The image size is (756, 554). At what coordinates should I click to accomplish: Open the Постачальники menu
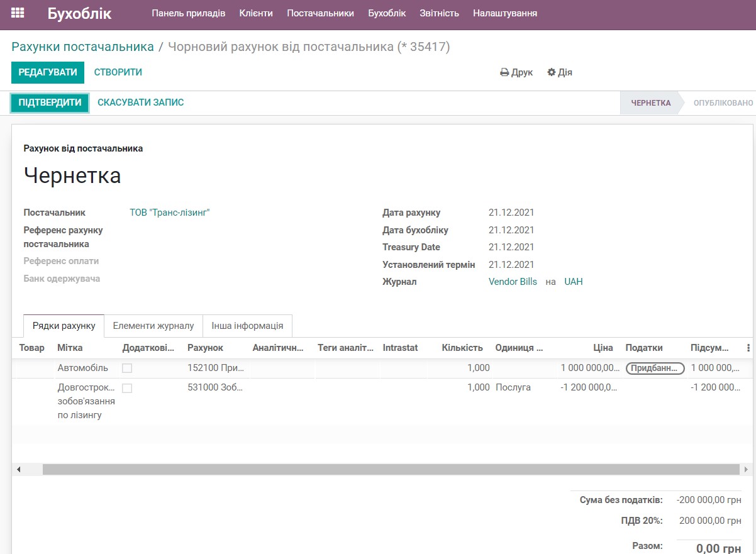(321, 13)
